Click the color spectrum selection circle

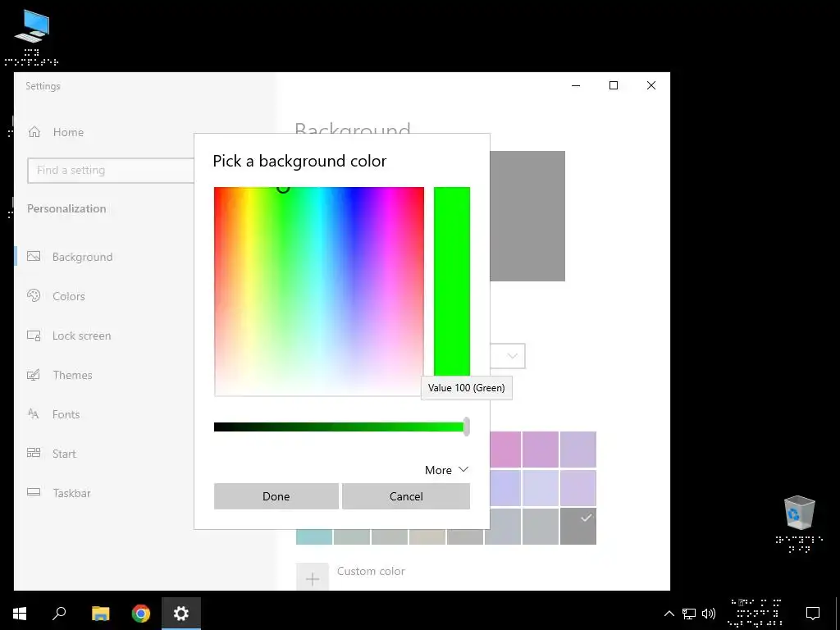[x=283, y=188]
